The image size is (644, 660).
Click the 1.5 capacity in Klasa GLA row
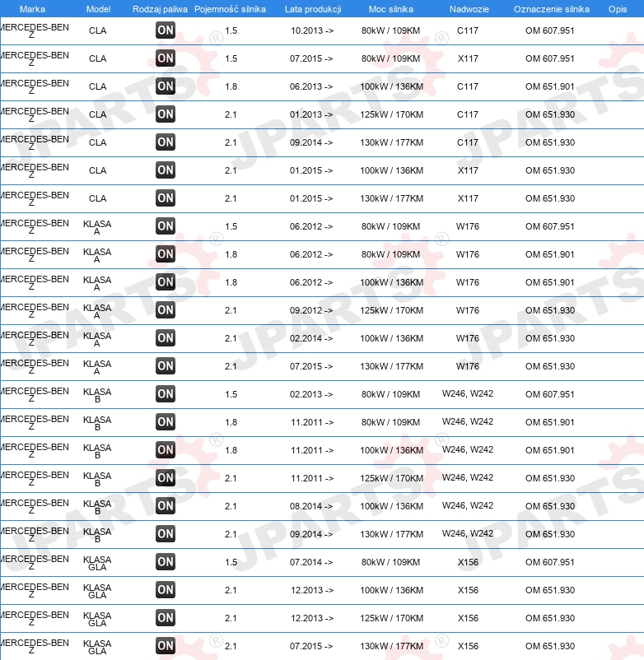pyautogui.click(x=231, y=562)
